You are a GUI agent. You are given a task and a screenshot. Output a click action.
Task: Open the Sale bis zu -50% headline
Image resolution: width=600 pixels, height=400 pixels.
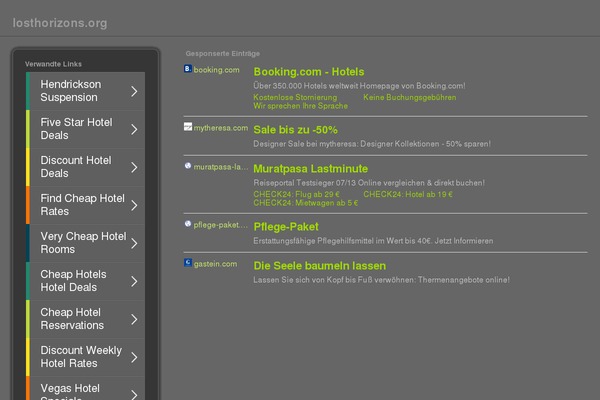[x=295, y=130]
